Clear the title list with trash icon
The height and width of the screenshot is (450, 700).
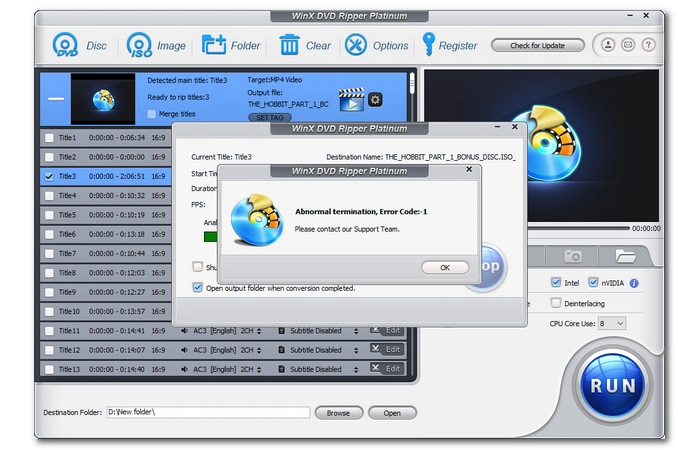[x=289, y=45]
